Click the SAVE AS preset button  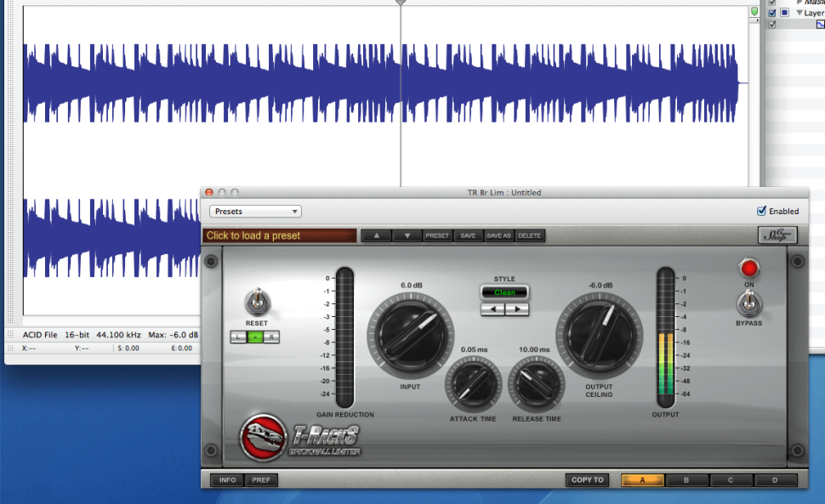coord(498,236)
